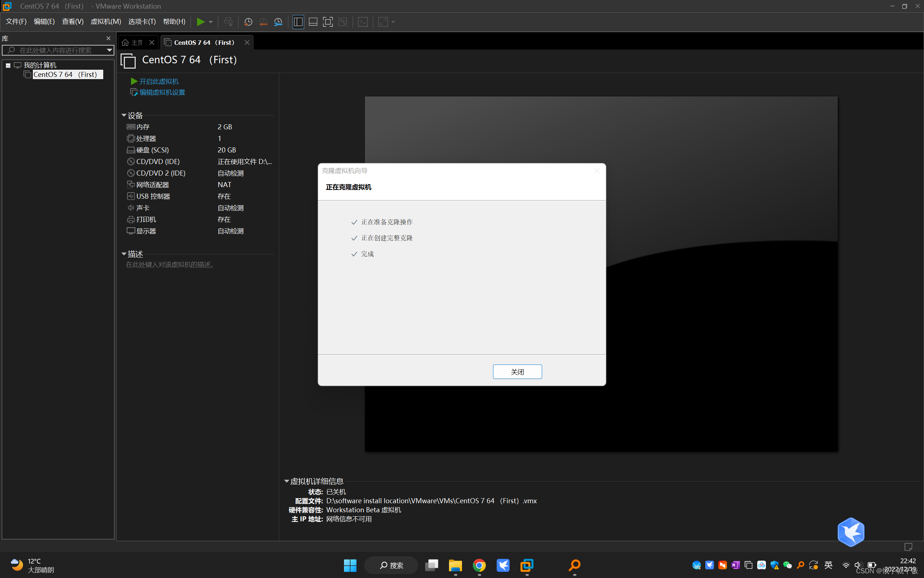Image resolution: width=924 pixels, height=578 pixels.
Task: Click the taskbar 搜索 search box
Action: click(391, 565)
